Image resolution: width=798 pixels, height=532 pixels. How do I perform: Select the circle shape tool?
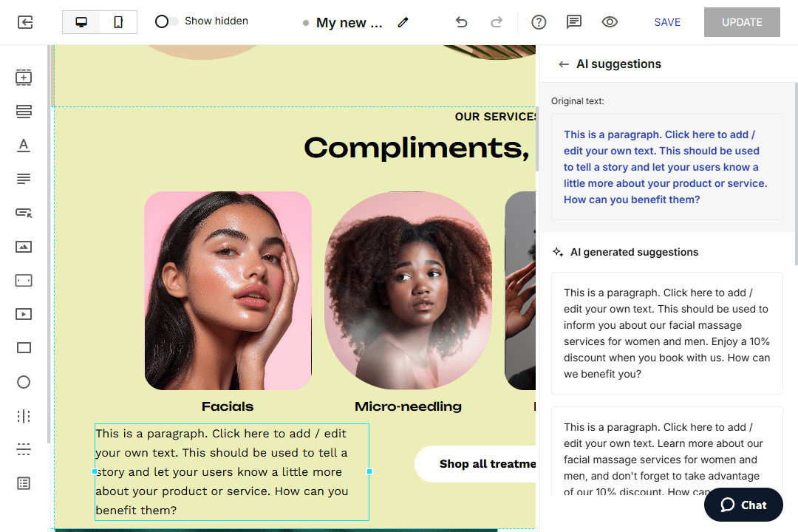24,382
